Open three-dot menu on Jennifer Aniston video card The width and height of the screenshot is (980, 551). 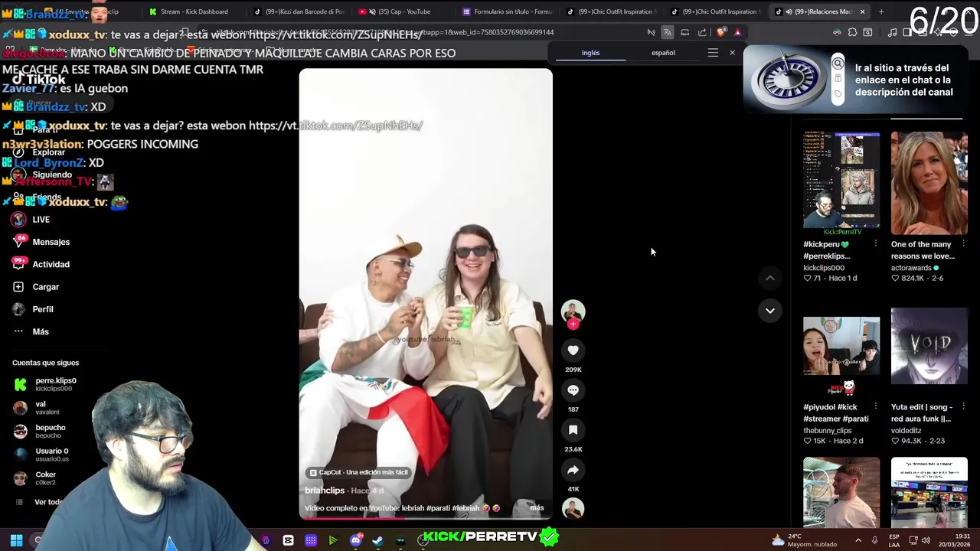[x=963, y=244]
